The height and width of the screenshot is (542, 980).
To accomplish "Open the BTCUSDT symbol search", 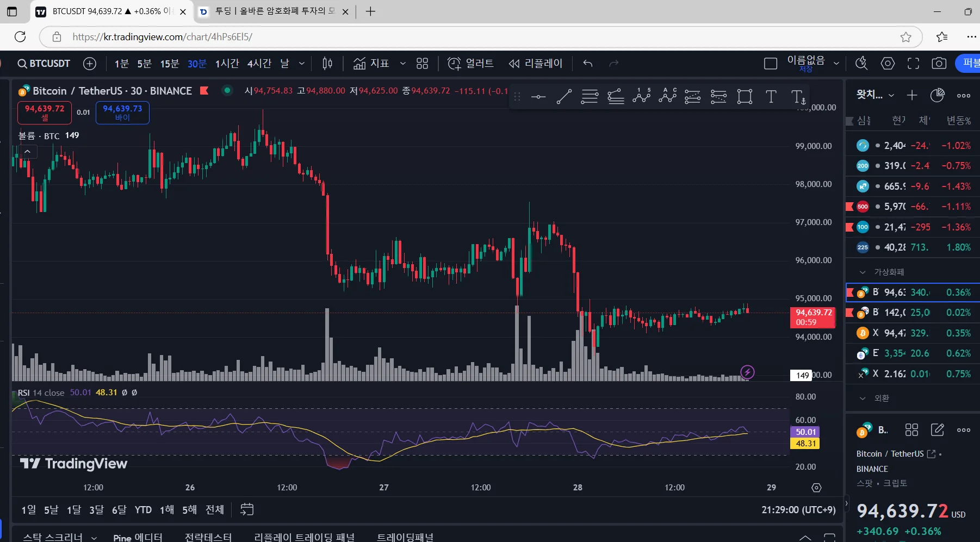I will pos(44,64).
